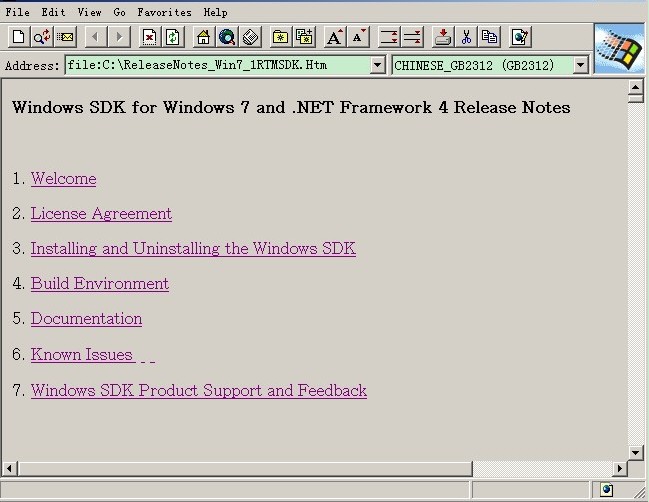The height and width of the screenshot is (502, 649).
Task: Stop loading with the red X page icon
Action: pos(149,37)
